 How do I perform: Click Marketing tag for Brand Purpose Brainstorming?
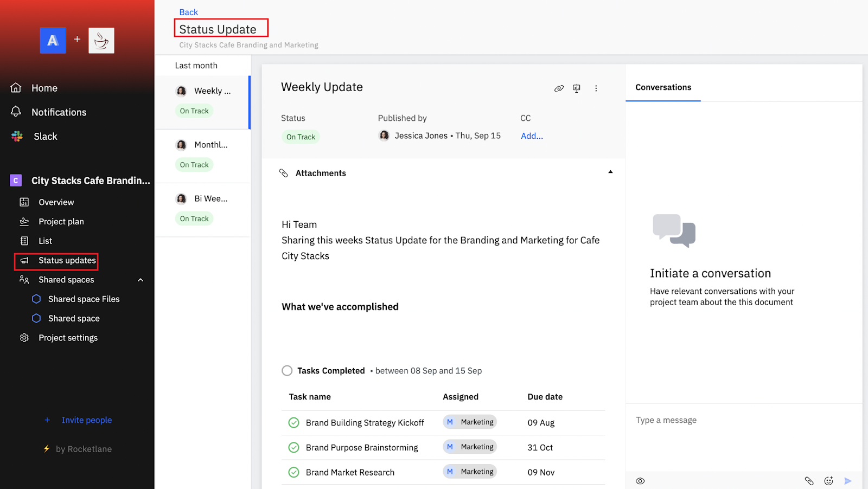(470, 447)
